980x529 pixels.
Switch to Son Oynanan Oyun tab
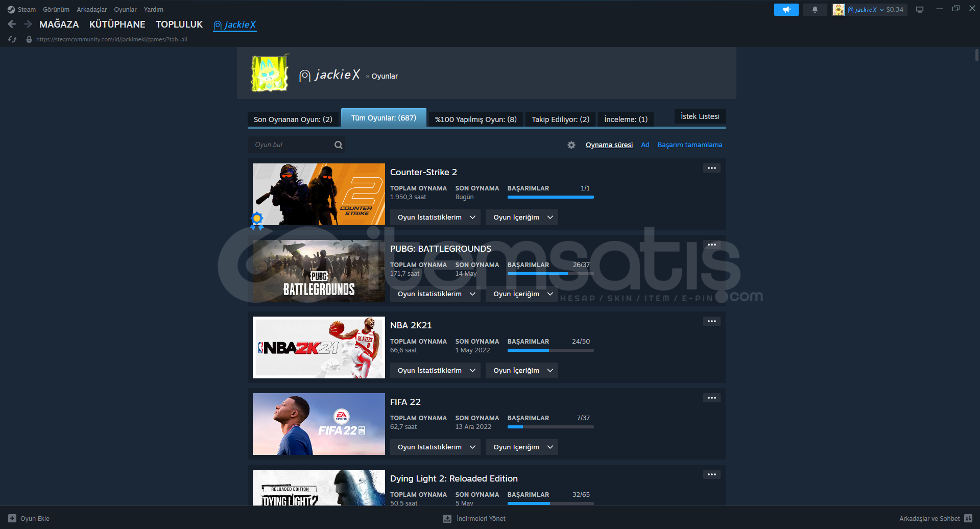point(293,119)
